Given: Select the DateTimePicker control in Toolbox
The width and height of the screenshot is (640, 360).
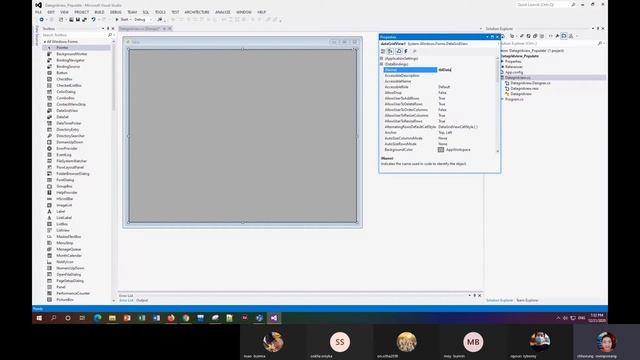Looking at the screenshot, I should click(76, 123).
